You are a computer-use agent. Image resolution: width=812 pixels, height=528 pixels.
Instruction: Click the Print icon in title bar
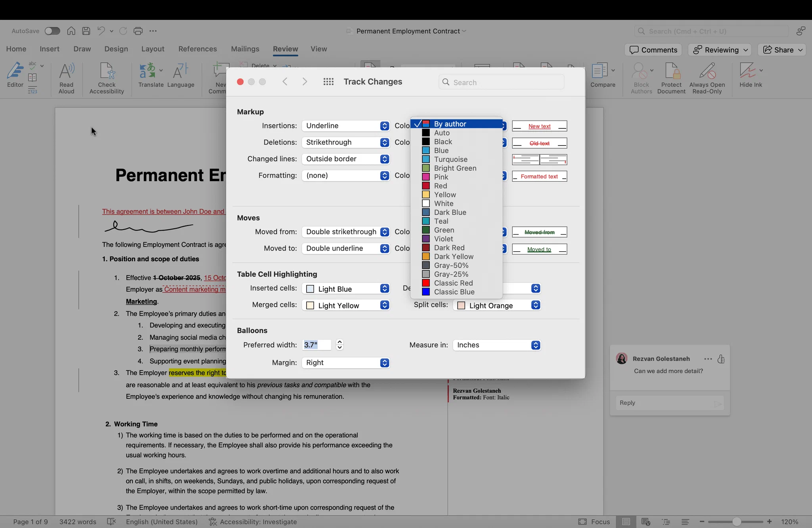138,31
